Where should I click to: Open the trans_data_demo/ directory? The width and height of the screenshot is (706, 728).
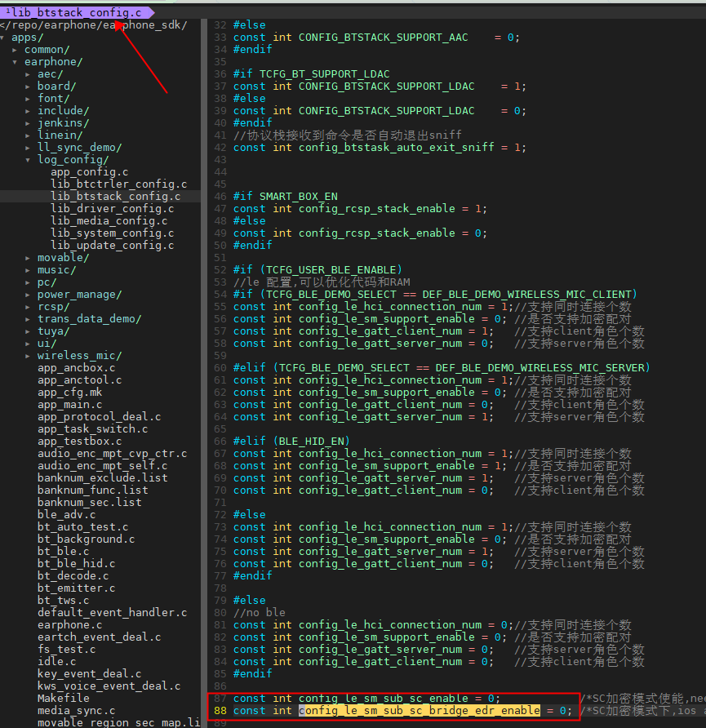coord(89,319)
